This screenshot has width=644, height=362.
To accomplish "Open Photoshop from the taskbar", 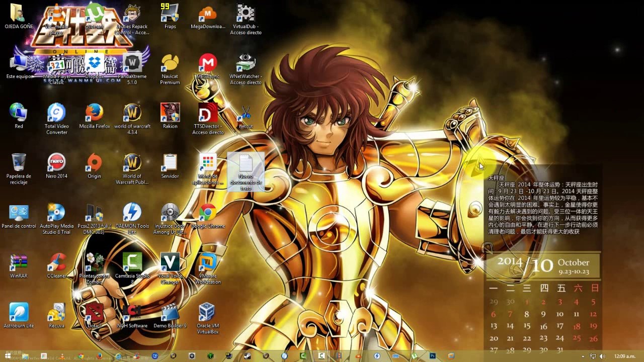I will pyautogui.click(x=432, y=356).
